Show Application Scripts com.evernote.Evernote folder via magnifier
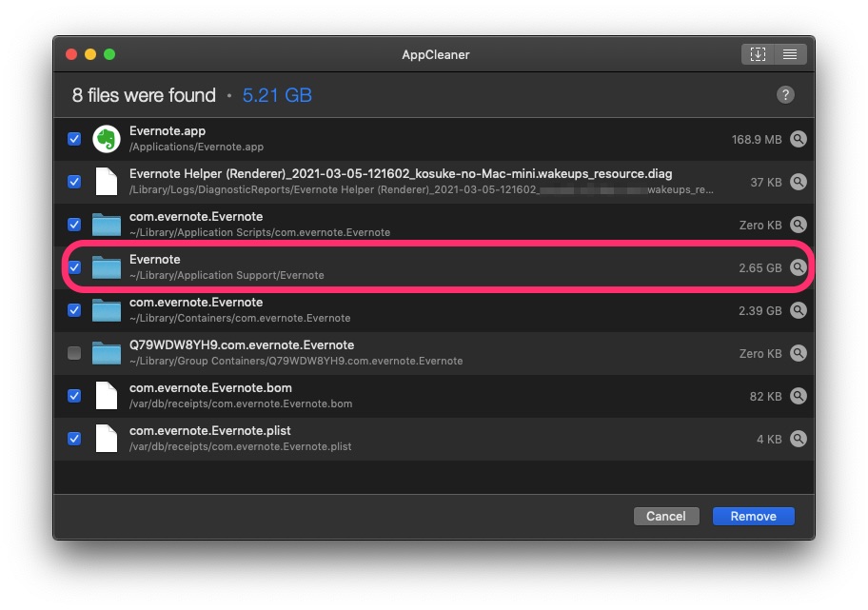868x610 pixels. (798, 225)
